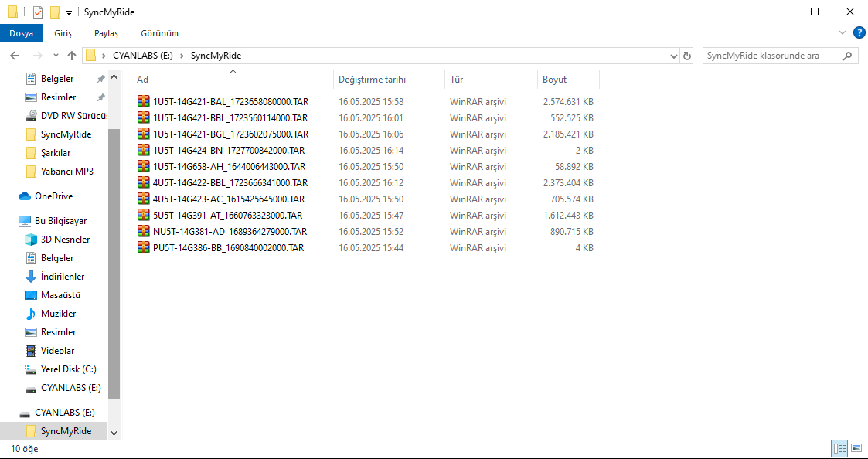The image size is (868, 459).
Task: Select file 1U5T-14G424-BN_1727700842000.TAR
Action: click(x=229, y=150)
